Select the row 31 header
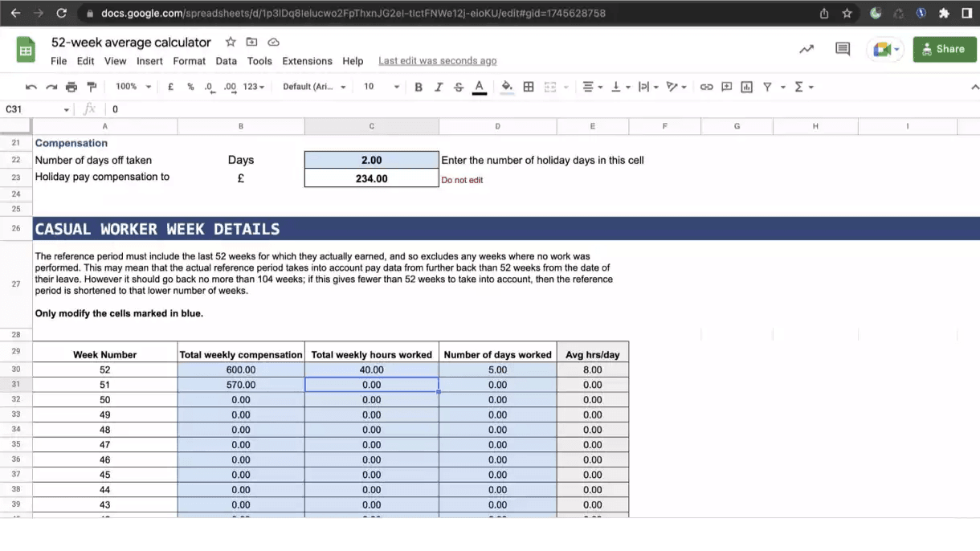Screen dimensions: 980x551 [x=16, y=385]
